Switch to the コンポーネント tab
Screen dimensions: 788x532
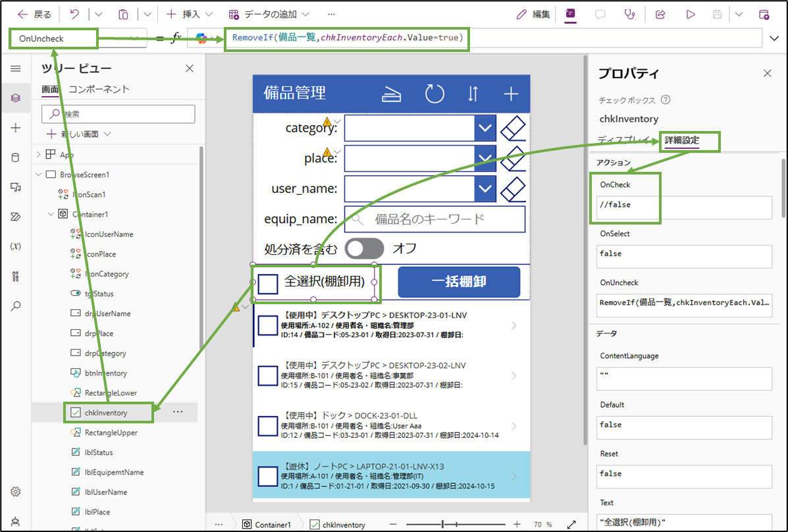[x=99, y=90]
